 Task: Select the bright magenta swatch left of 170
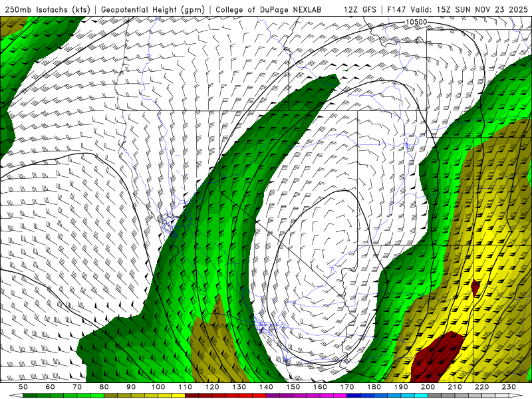[x=340, y=395]
